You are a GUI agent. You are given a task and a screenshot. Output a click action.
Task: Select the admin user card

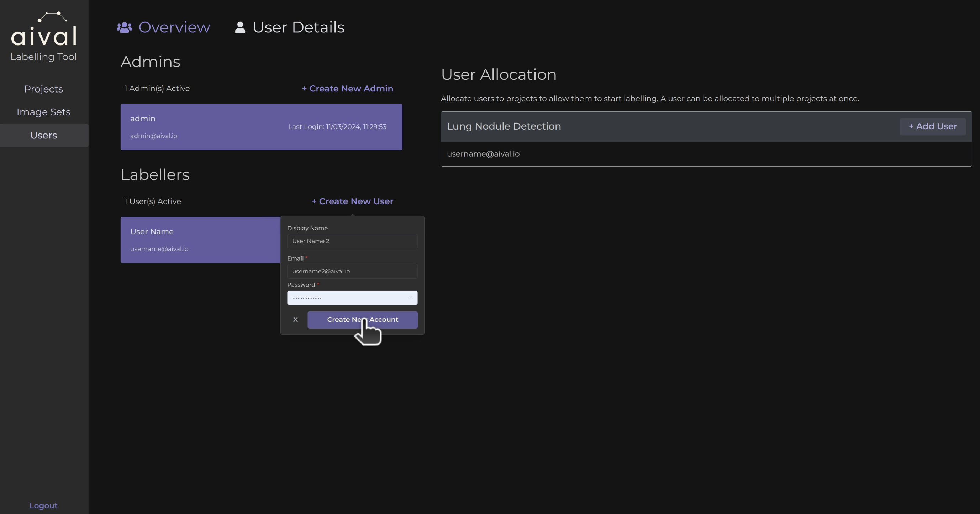261,127
